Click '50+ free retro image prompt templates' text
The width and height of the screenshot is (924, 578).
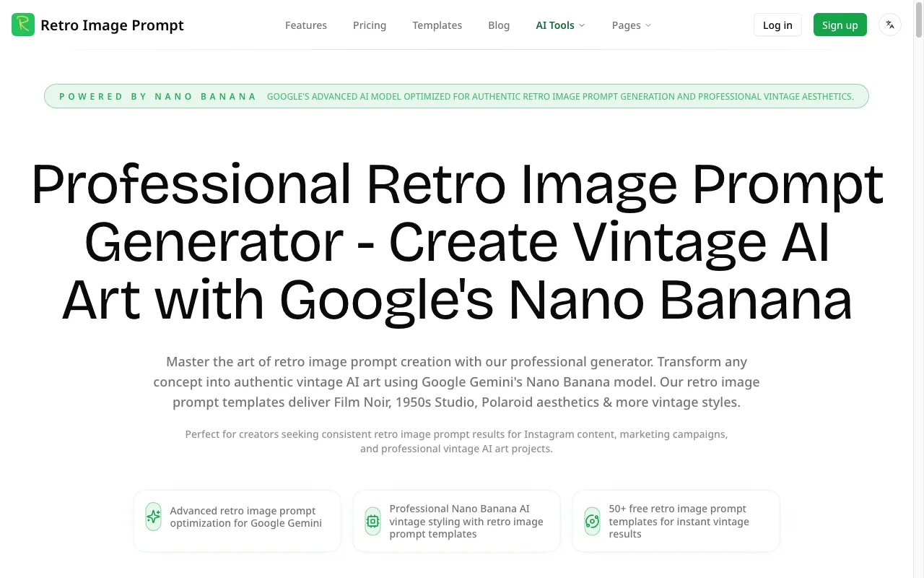[679, 521]
